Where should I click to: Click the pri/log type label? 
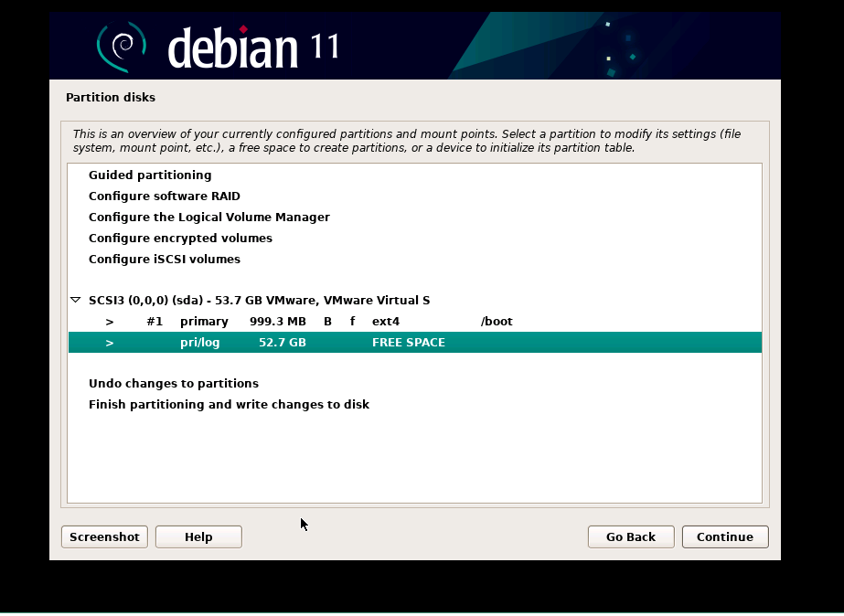[x=199, y=343]
